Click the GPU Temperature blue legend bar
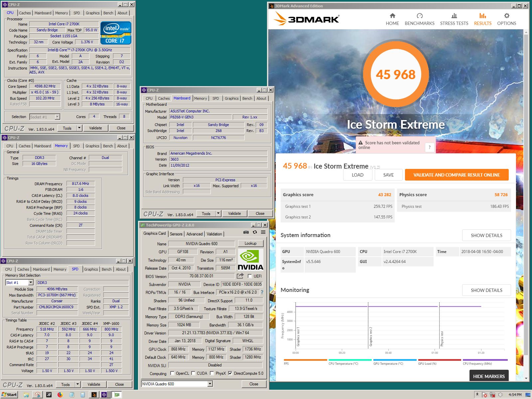Screen dimensions: 532x399 click(x=395, y=360)
